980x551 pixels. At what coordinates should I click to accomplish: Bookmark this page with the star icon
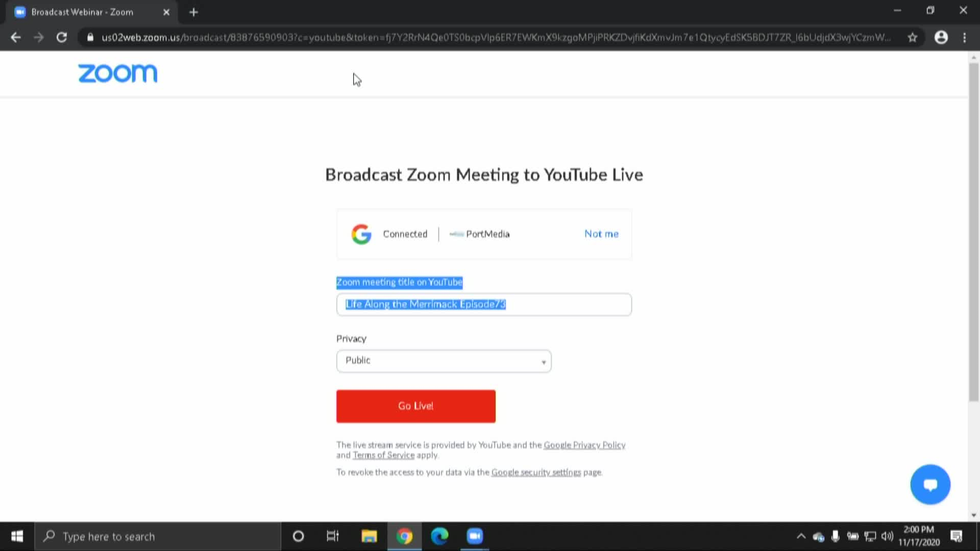coord(913,37)
